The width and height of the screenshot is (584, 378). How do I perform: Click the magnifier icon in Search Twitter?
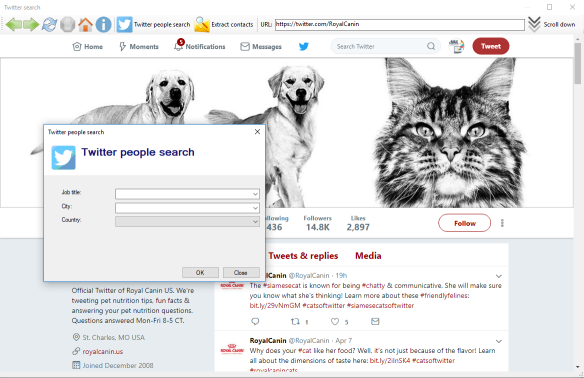[x=431, y=46]
